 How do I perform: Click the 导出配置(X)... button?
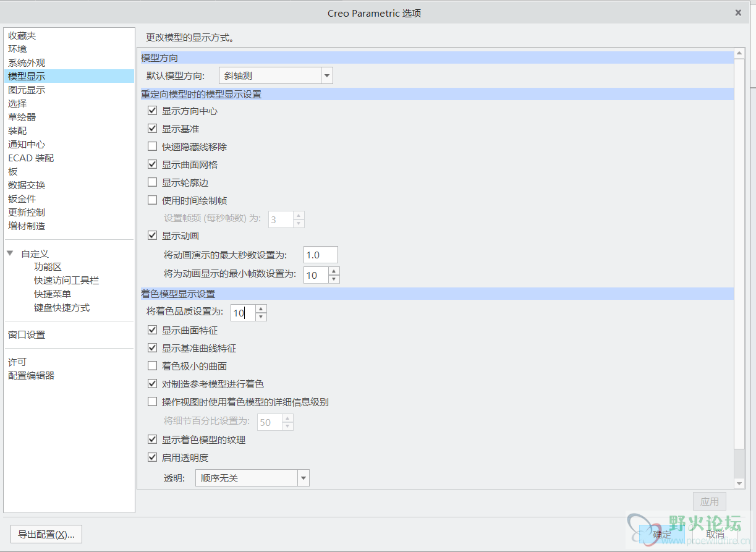(x=46, y=535)
